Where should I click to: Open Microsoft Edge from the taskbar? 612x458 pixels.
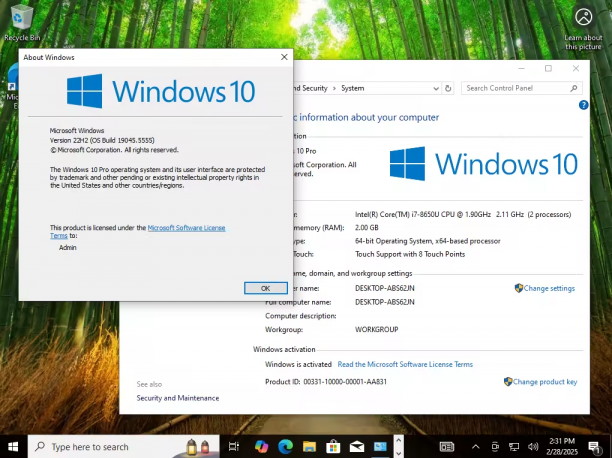[x=285, y=447]
